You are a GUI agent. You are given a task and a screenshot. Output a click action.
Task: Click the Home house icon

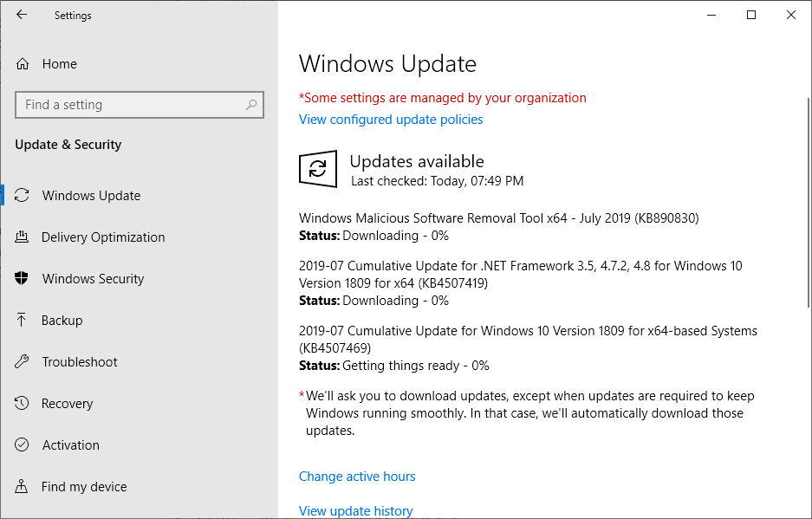pos(23,64)
